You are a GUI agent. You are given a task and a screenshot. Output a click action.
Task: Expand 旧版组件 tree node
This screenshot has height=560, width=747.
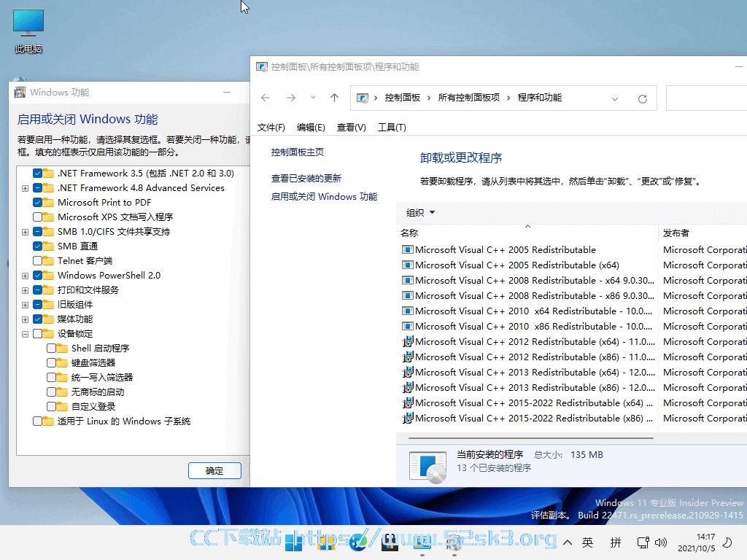click(x=26, y=306)
